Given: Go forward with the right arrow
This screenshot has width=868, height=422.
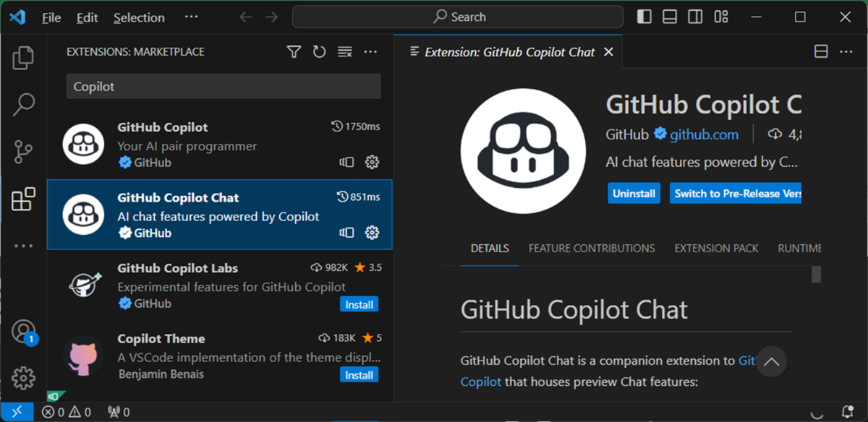Looking at the screenshot, I should pyautogui.click(x=271, y=17).
